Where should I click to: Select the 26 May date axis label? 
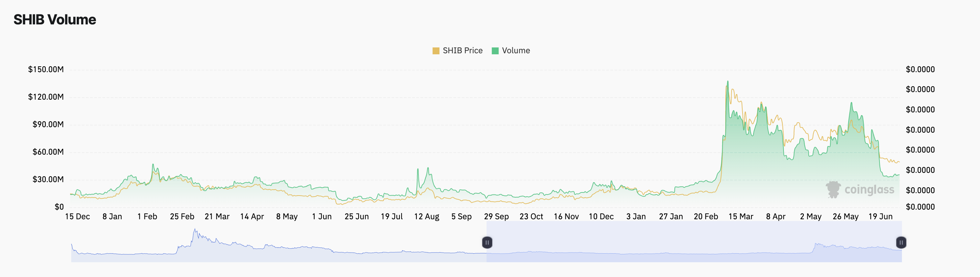pyautogui.click(x=845, y=217)
